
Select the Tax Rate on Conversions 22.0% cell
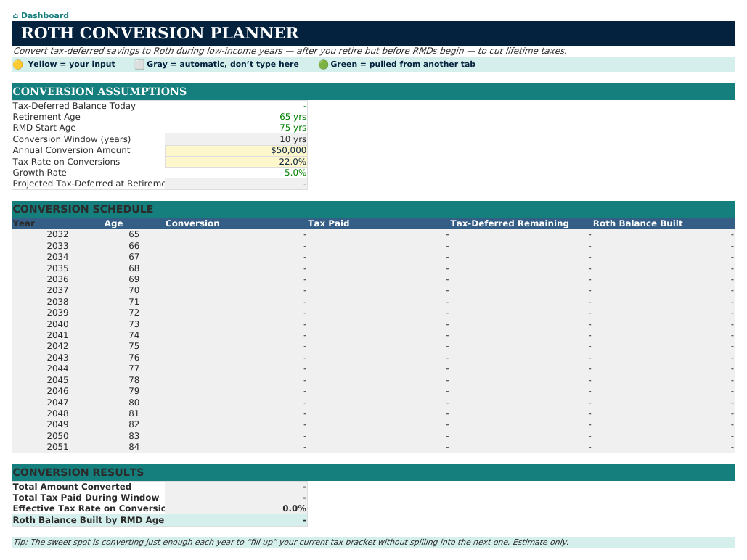236,162
